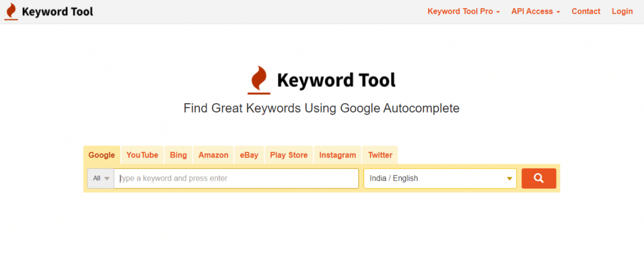
Task: Click the Keyword Tool header brand text
Action: coord(57,11)
